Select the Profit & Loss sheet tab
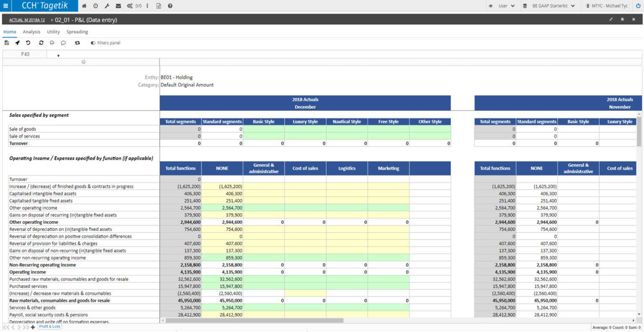Image resolution: width=644 pixels, height=332 pixels. tap(49, 327)
